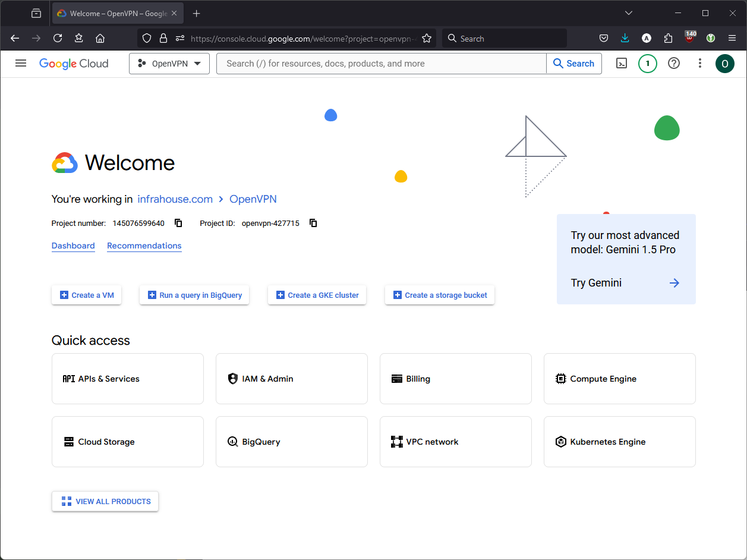The height and width of the screenshot is (560, 747).
Task: Click the site permissions icon in address bar
Action: click(180, 38)
